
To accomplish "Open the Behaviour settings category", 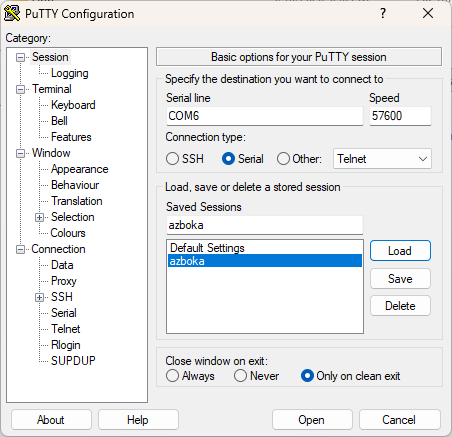I will pos(75,185).
